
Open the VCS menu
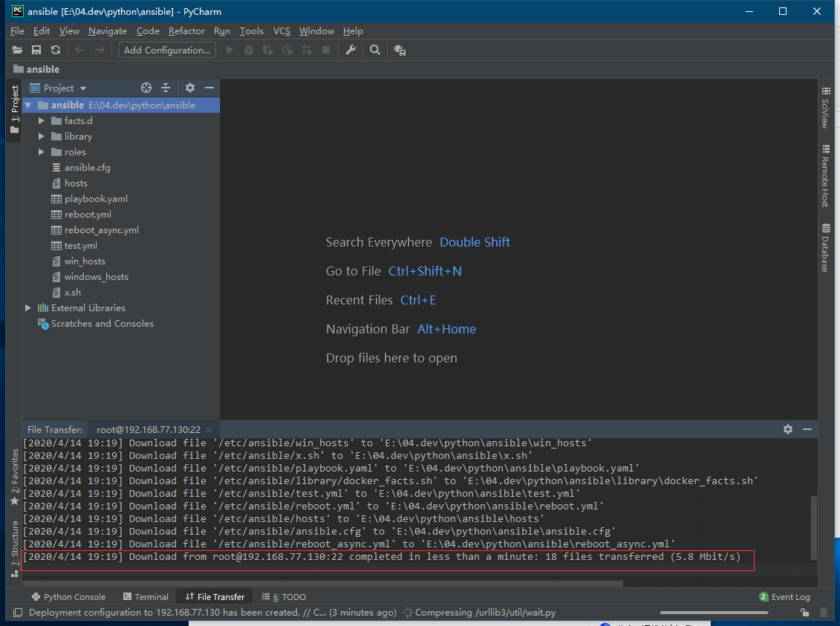pos(281,31)
